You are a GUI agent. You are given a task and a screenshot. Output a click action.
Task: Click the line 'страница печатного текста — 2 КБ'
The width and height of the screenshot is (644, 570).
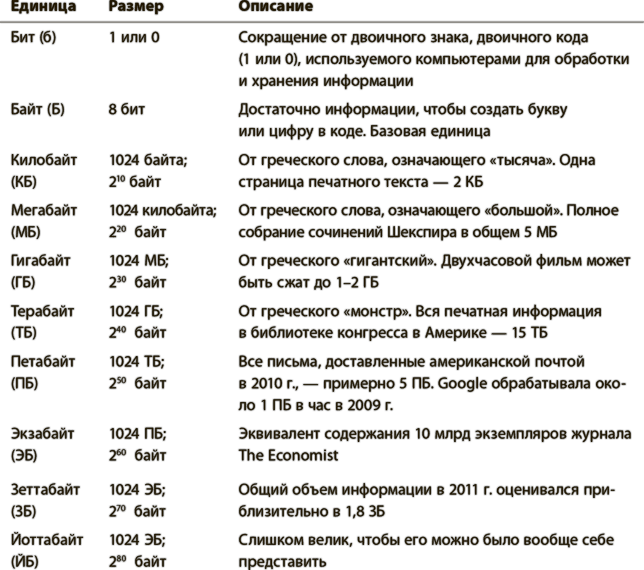pyautogui.click(x=361, y=182)
